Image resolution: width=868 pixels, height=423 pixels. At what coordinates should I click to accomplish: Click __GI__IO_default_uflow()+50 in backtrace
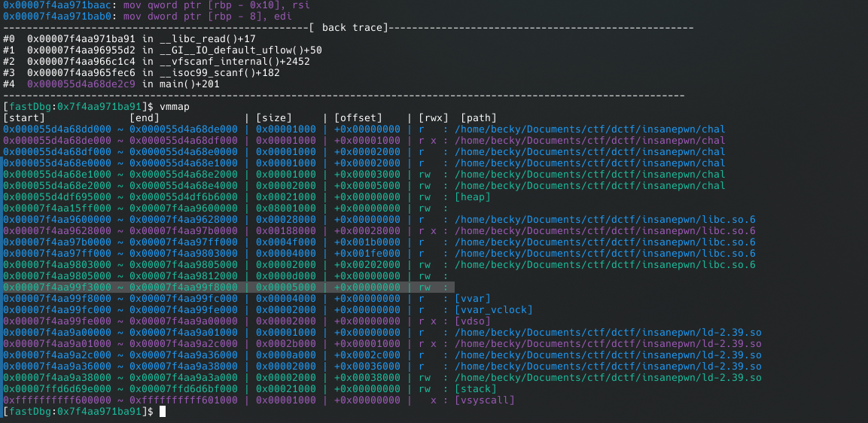pyautogui.click(x=239, y=50)
